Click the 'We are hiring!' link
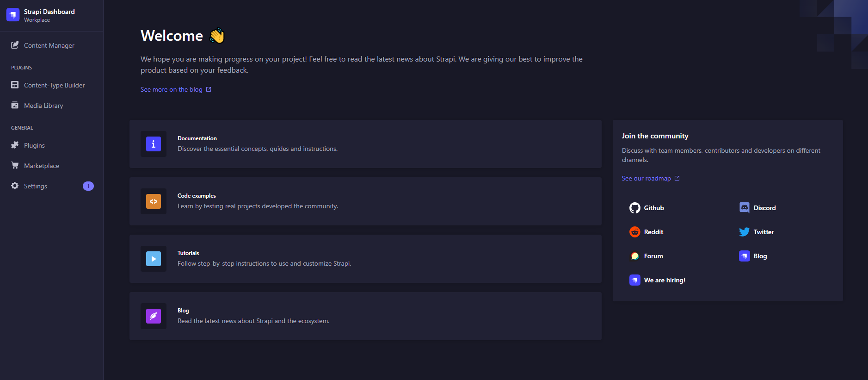Viewport: 868px width, 380px height. coord(664,280)
